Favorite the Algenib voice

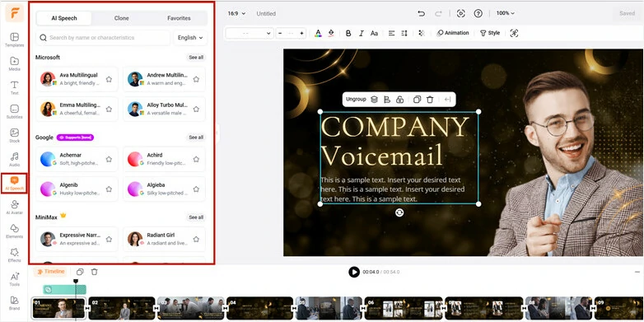(109, 189)
